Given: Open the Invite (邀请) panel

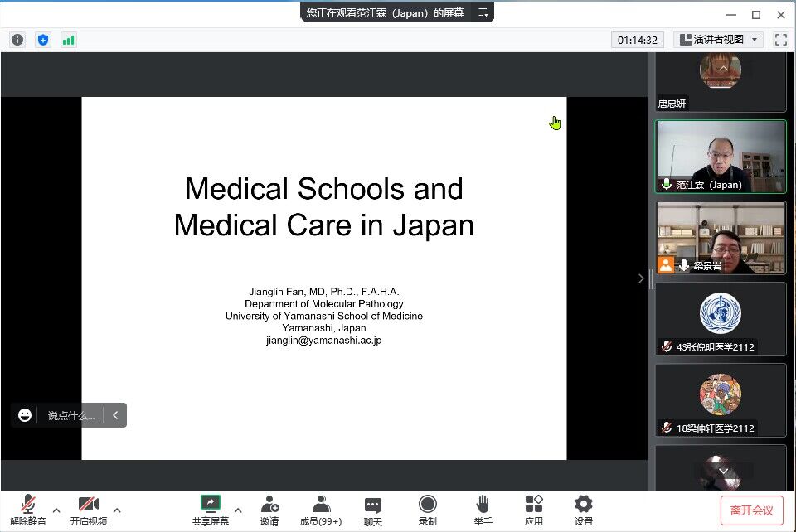Looking at the screenshot, I should point(269,510).
